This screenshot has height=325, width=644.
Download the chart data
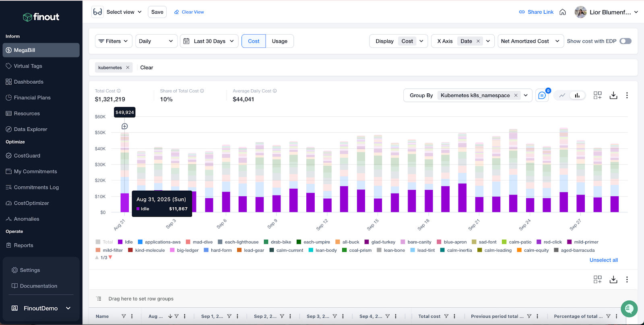pos(613,95)
